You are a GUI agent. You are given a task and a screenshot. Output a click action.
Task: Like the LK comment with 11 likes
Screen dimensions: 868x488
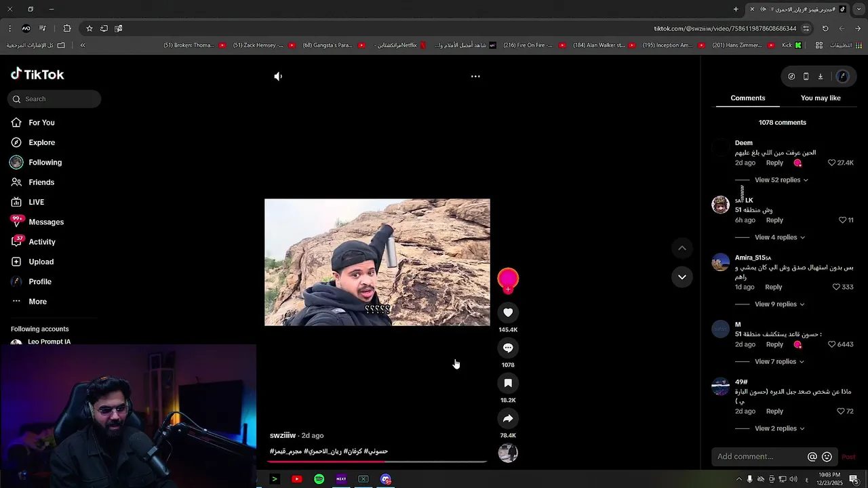point(843,220)
